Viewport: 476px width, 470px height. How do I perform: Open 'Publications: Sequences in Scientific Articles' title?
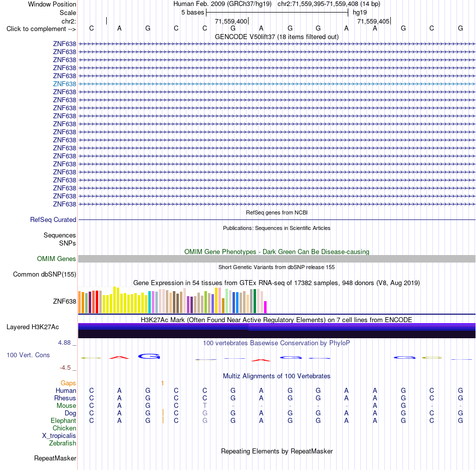click(x=277, y=228)
